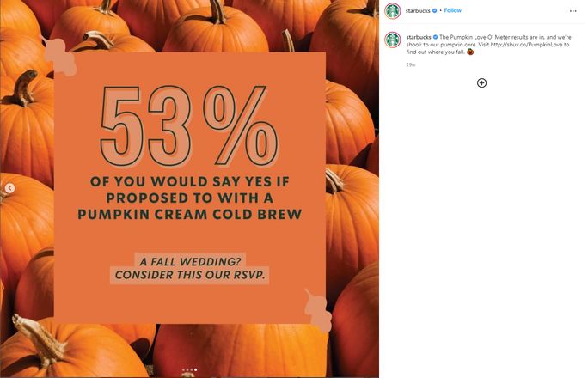Open starbucks profile from header username

click(x=418, y=10)
